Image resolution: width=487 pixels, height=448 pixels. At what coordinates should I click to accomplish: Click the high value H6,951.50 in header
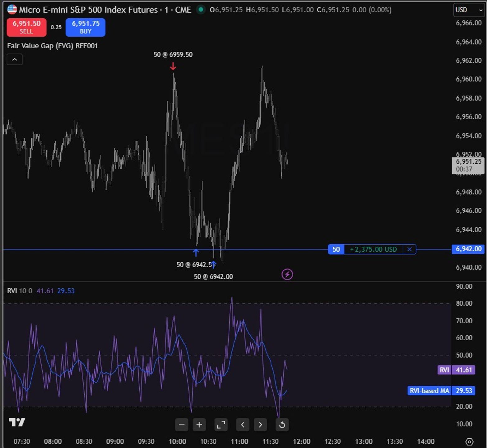pos(262,10)
